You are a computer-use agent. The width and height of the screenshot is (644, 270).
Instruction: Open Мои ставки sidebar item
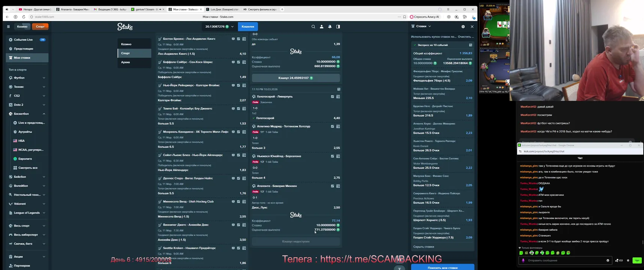pos(27,58)
